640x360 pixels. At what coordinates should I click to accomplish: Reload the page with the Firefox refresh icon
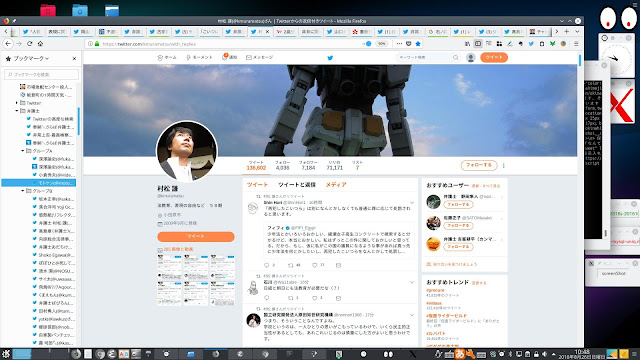pyautogui.click(x=29, y=44)
